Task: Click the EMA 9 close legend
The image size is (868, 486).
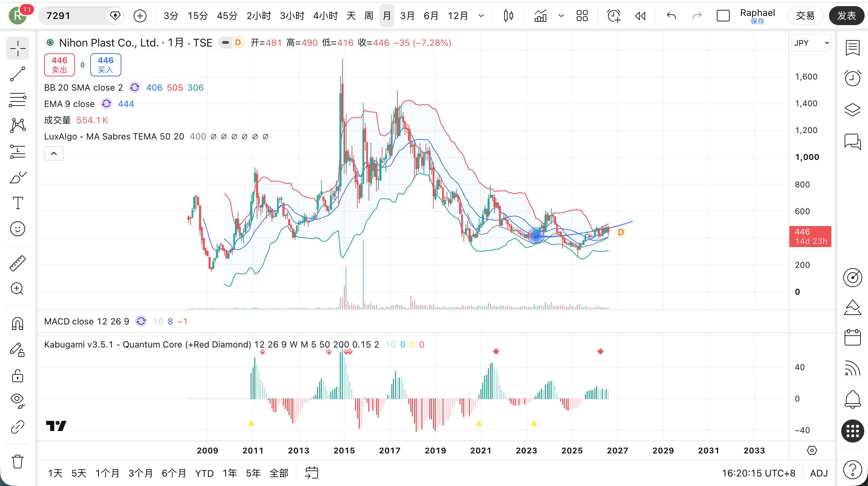Action: pyautogui.click(x=70, y=104)
